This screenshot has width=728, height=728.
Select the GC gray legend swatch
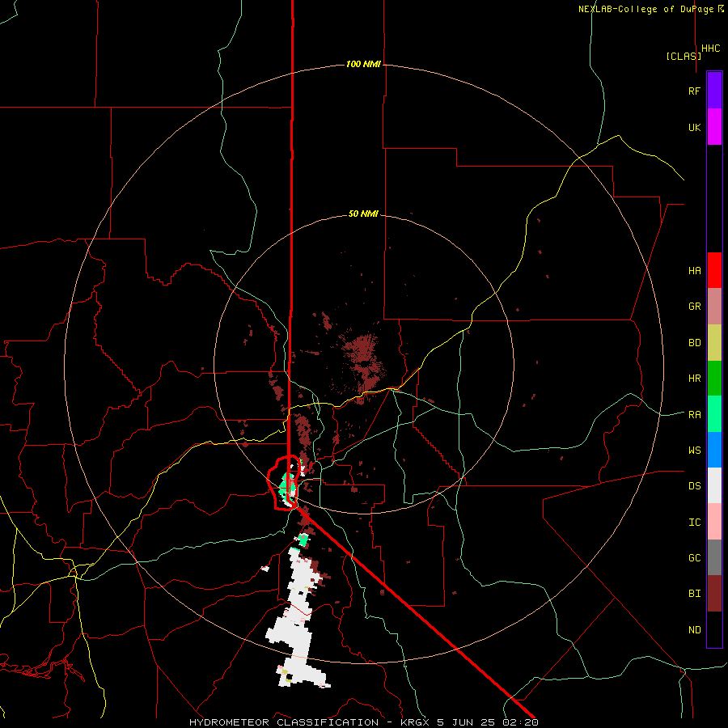714,557
